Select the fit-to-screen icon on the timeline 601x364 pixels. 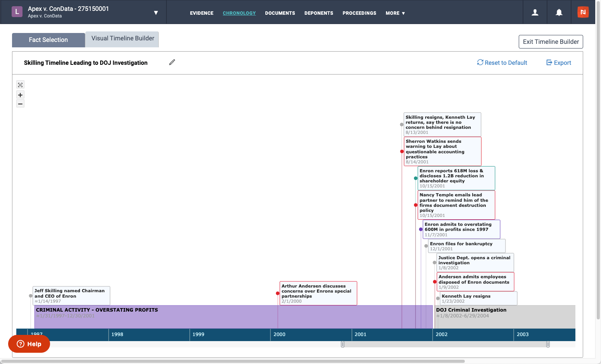[20, 84]
